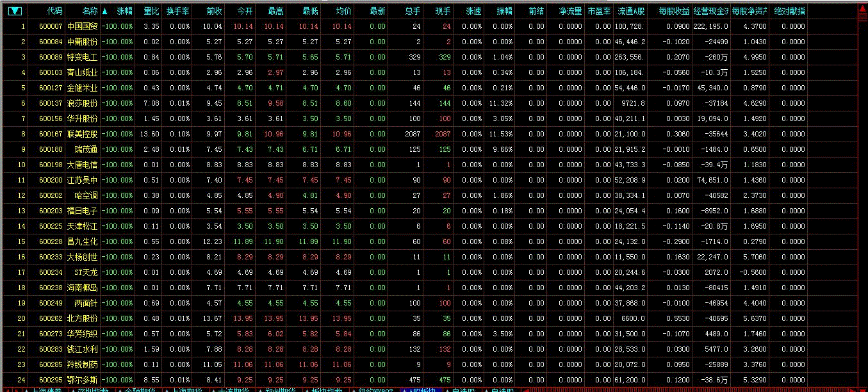Select the 特变电工 stock name

[x=83, y=57]
